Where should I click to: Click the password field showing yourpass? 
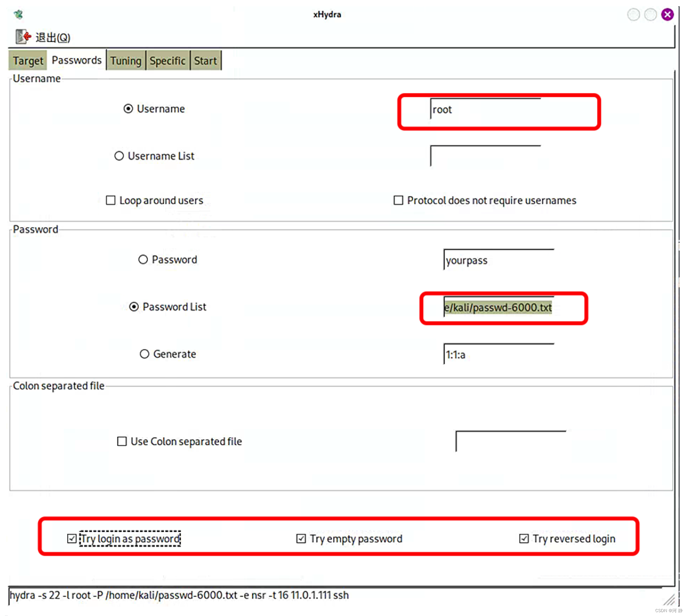pyautogui.click(x=499, y=260)
